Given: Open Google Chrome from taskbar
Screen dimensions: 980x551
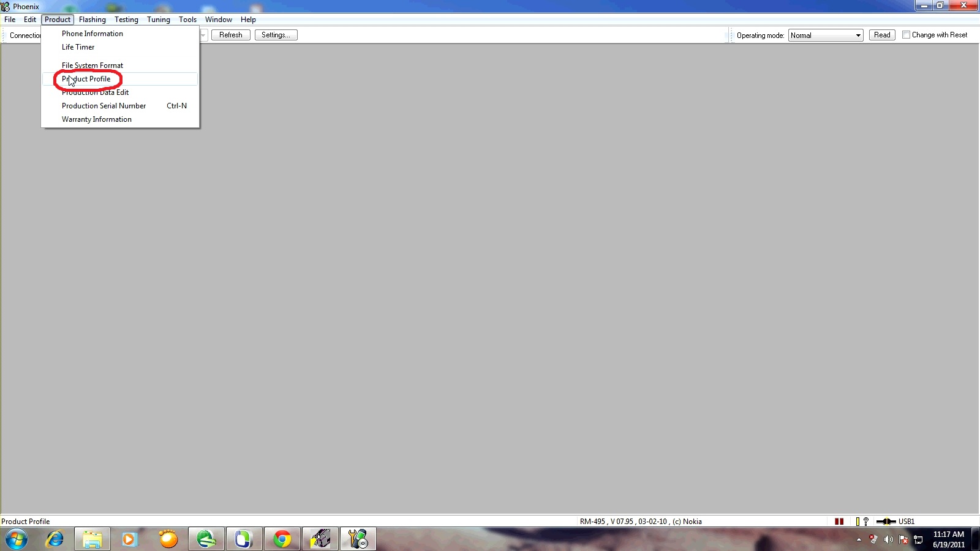Looking at the screenshot, I should click(282, 539).
